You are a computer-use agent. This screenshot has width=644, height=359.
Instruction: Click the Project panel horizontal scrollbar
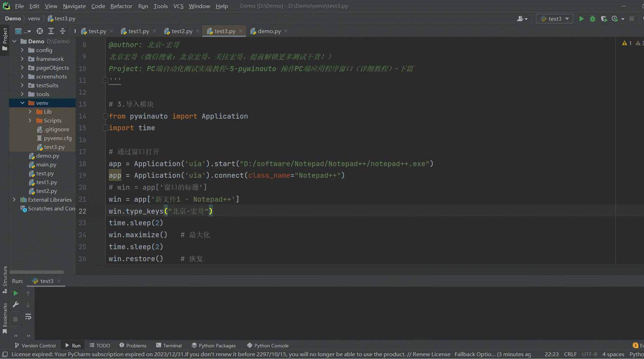point(37,272)
